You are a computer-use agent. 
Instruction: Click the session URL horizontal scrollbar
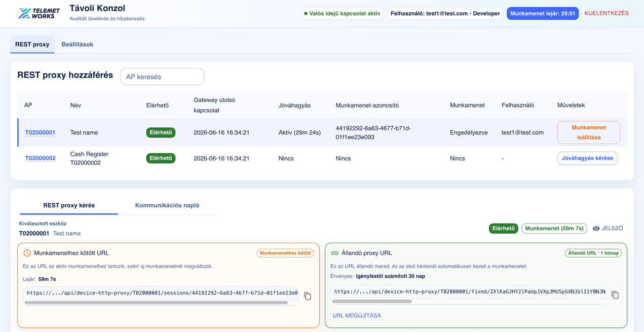(156, 303)
